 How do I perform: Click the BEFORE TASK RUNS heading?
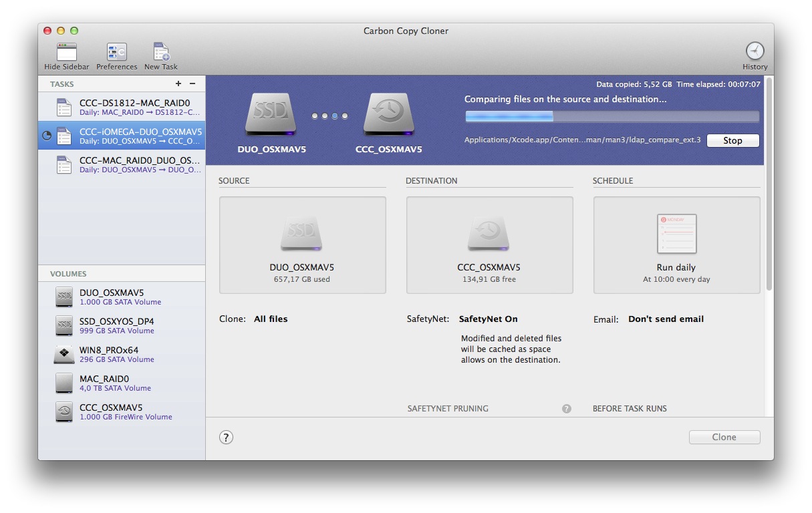click(x=630, y=408)
